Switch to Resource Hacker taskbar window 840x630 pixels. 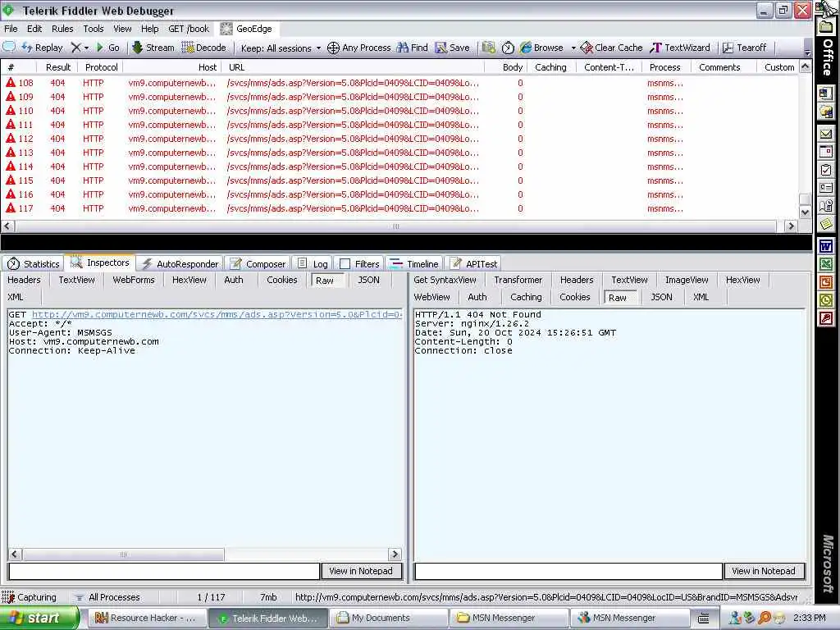point(147,618)
